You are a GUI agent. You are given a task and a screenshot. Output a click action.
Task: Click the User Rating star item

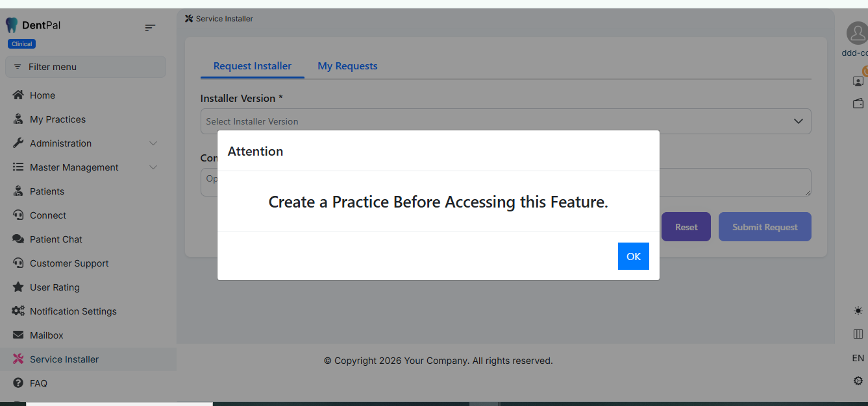coord(55,287)
